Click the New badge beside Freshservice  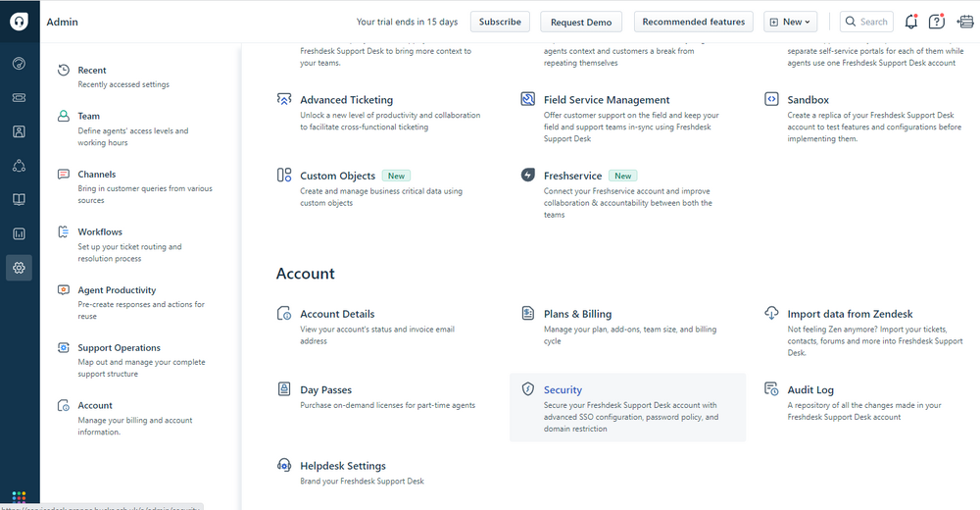pos(623,176)
